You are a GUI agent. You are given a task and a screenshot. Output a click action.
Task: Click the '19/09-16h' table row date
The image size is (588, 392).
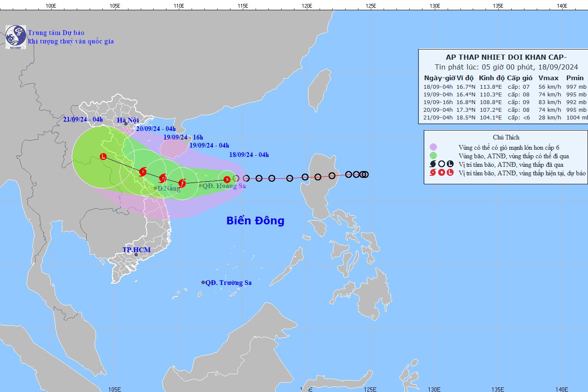tap(438, 102)
